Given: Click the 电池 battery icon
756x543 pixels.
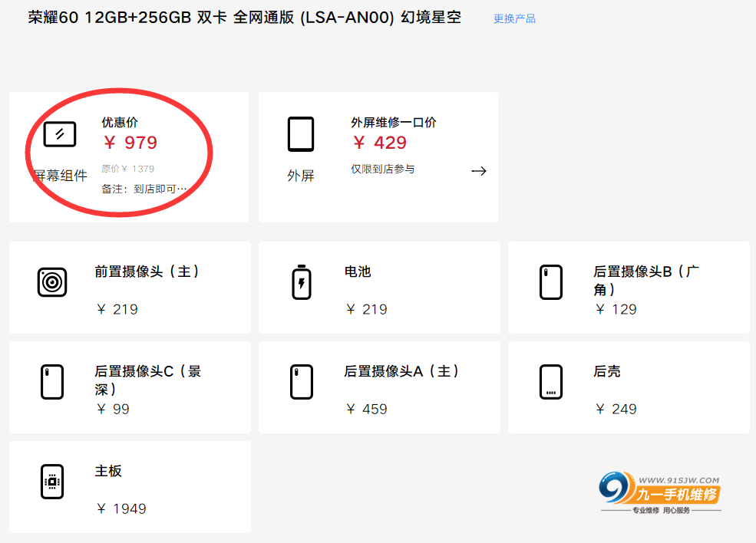Looking at the screenshot, I should click(302, 282).
